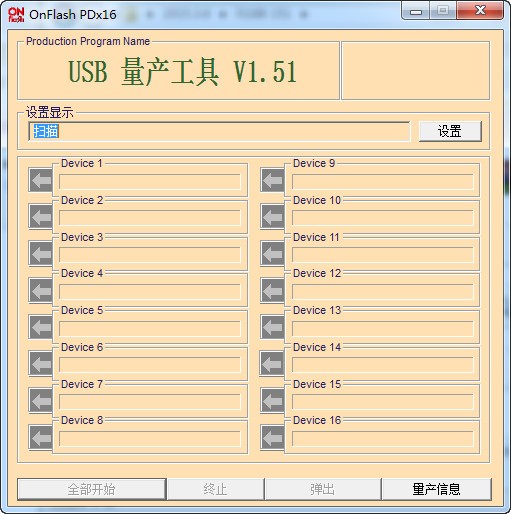Viewport: 511px width, 514px height.
Task: Click the arrow icon beside Device 9
Action: (272, 180)
